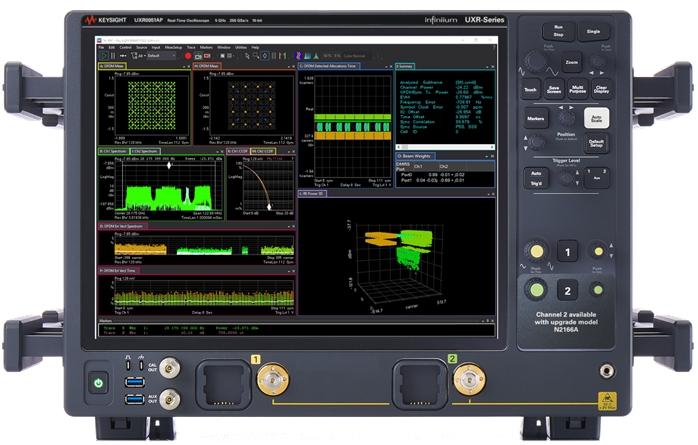Open the color spectrogram display icon
Viewport: 698px width, 445px height.
pyautogui.click(x=298, y=56)
